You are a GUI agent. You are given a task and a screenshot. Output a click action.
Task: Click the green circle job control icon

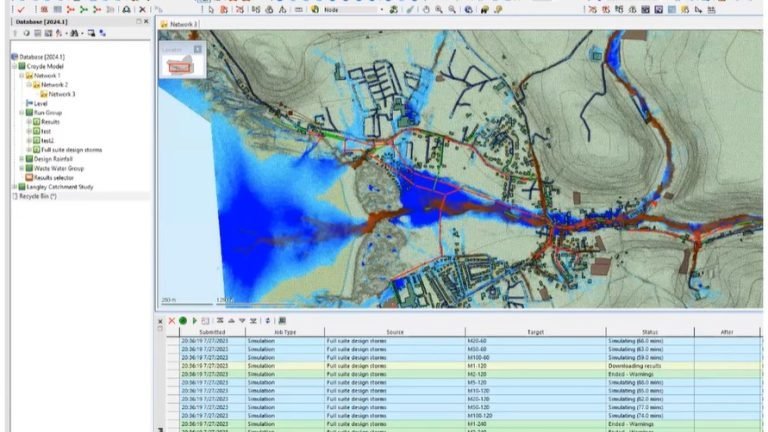point(183,321)
